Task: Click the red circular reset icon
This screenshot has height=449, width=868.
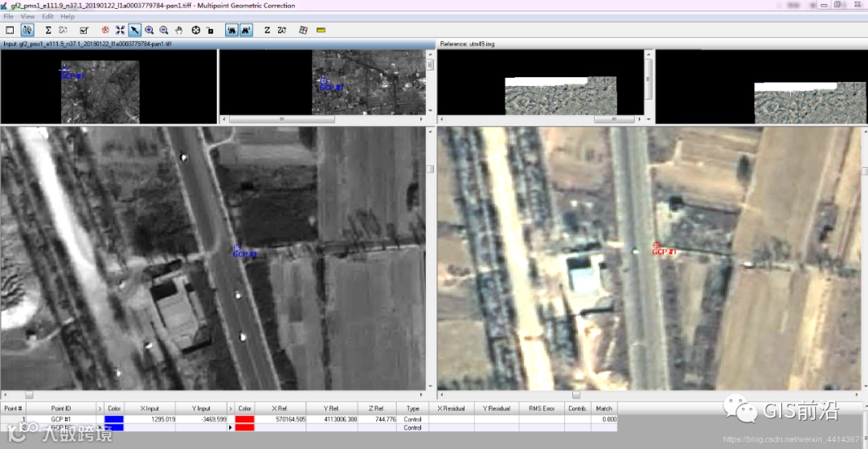Action: 105,30
